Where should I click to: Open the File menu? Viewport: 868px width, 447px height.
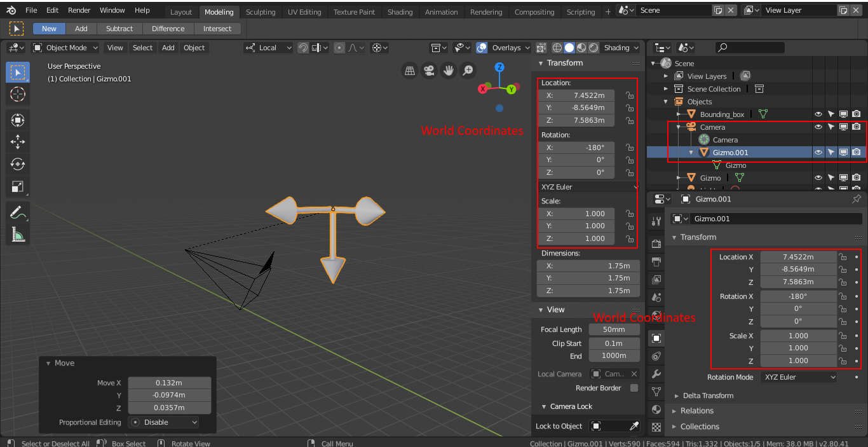31,10
